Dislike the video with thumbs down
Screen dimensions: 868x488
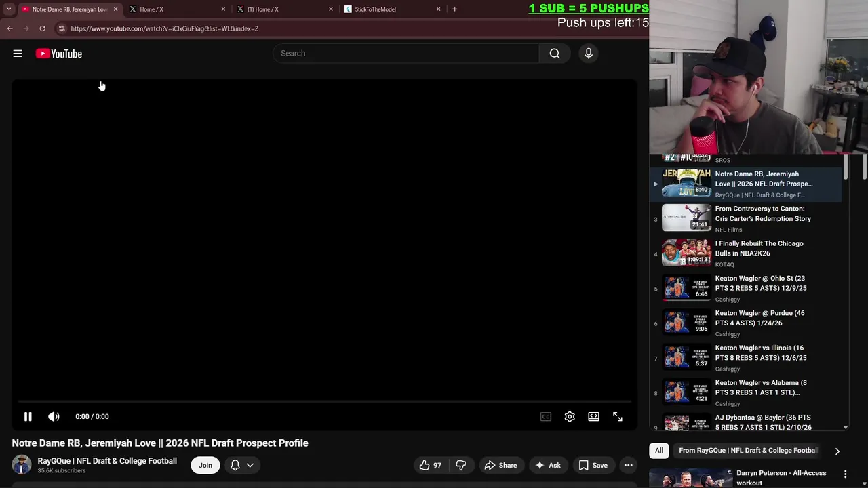[x=461, y=465]
